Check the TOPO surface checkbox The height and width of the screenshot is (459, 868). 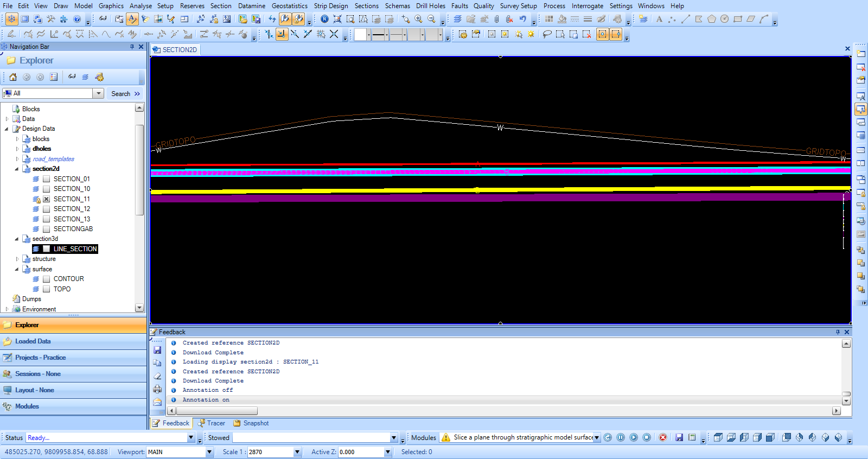coord(47,289)
